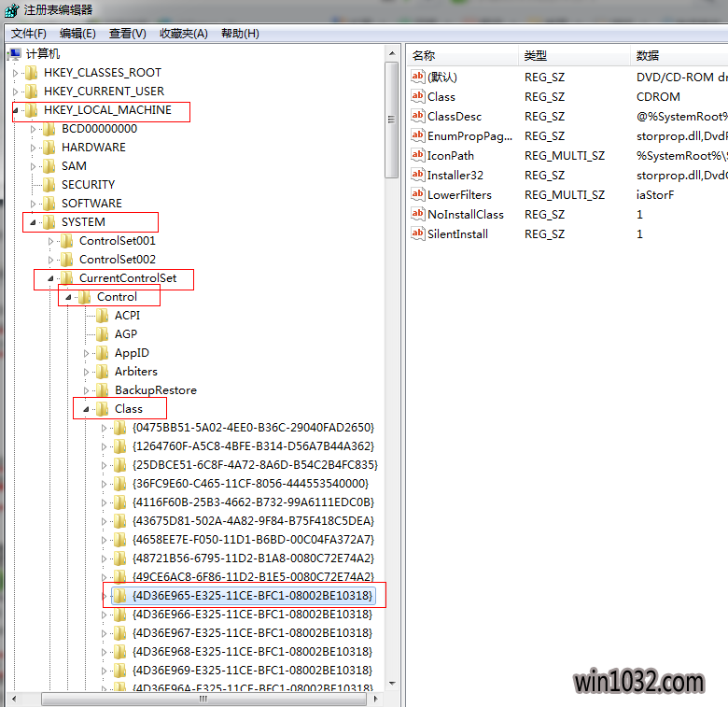
Task: Open the 文件(F) menu
Action: (x=28, y=34)
